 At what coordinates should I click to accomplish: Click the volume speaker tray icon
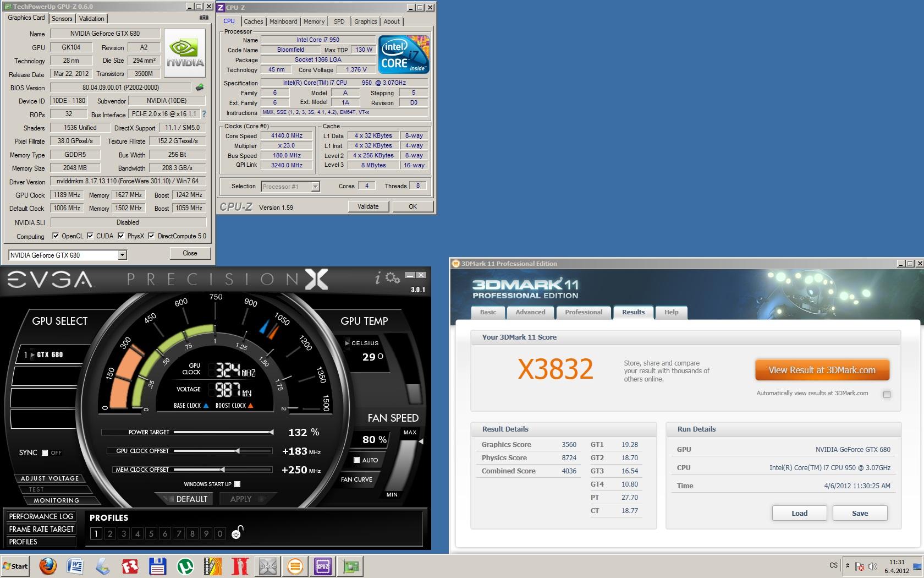coord(872,566)
